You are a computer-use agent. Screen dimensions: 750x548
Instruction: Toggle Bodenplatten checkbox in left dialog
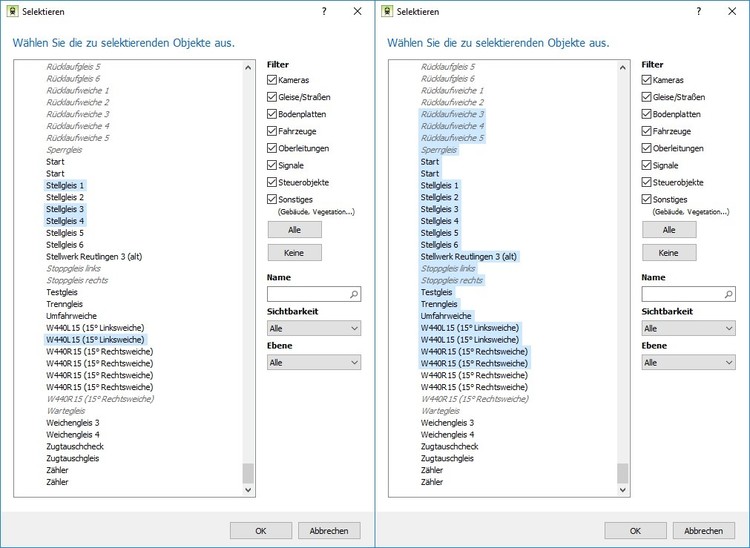(x=272, y=114)
